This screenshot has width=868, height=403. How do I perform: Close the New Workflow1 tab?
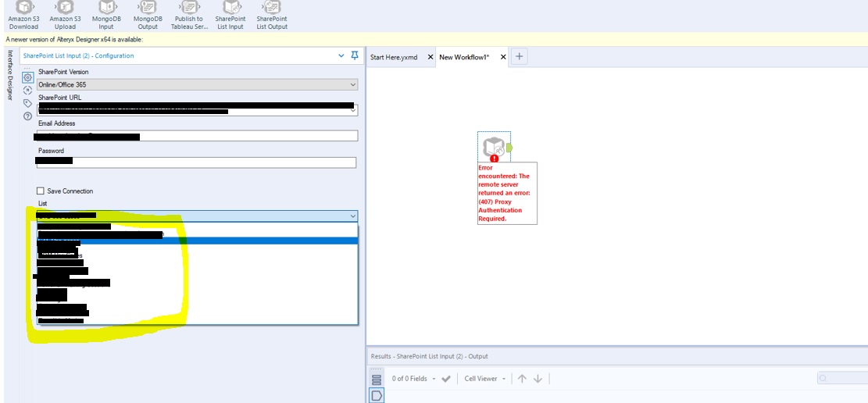503,57
